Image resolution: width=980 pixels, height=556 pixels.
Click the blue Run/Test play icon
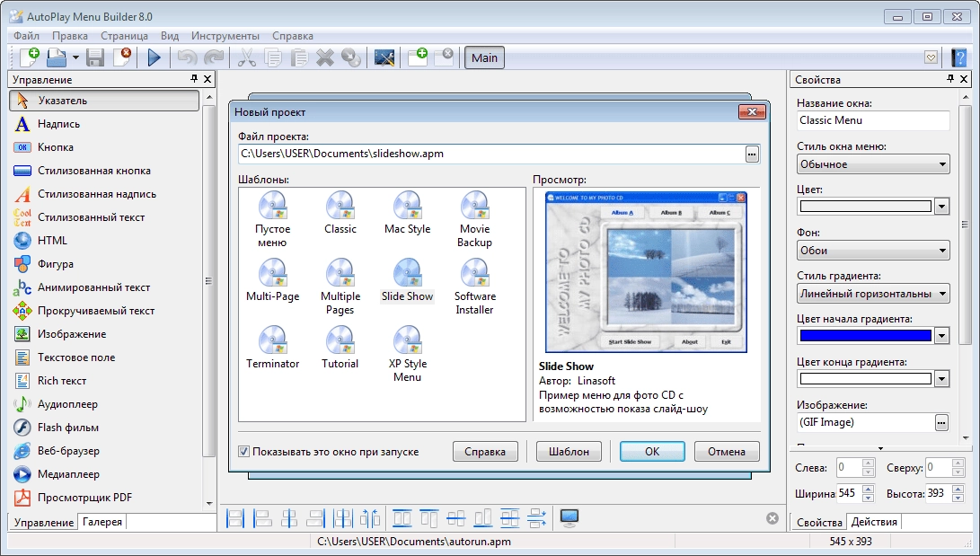154,57
